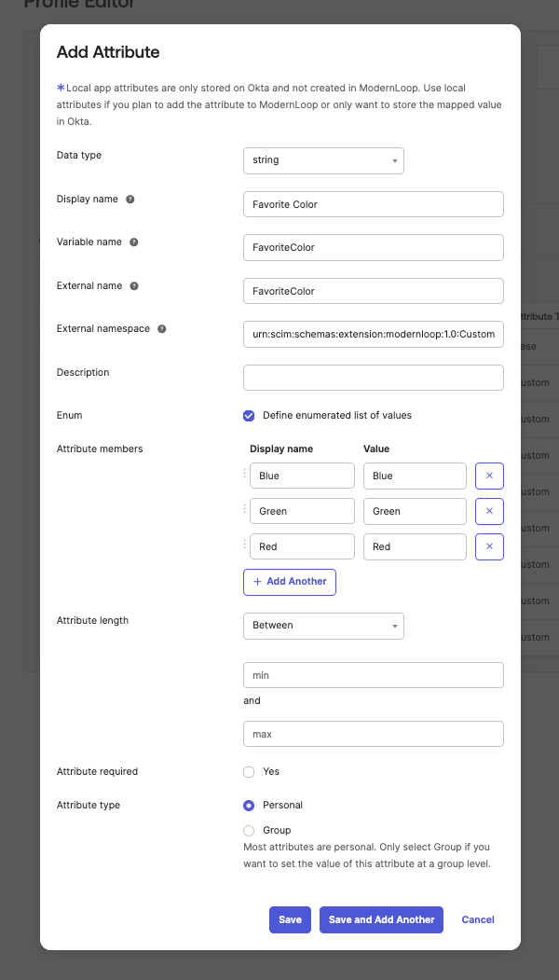Screen dimensions: 559x980
Task: Edit Red display name field
Action: point(302,546)
